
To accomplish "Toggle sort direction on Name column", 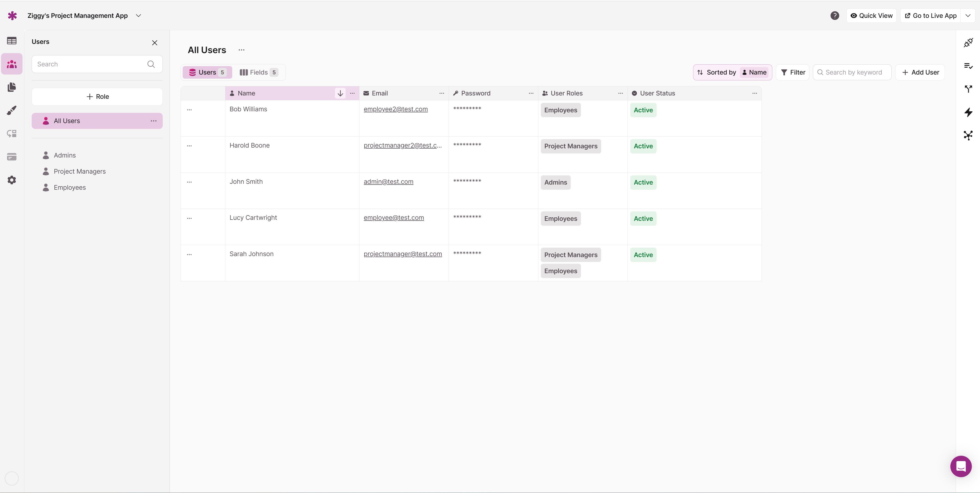I will (x=340, y=93).
